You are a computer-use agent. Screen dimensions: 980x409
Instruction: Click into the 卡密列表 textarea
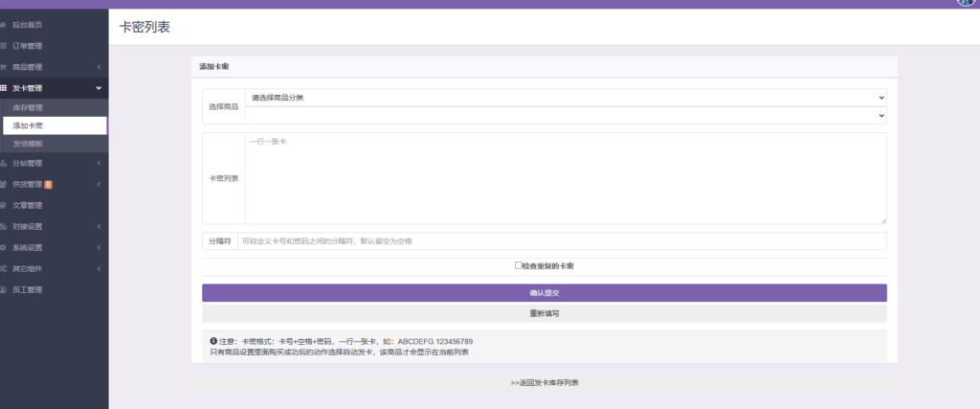pos(566,178)
